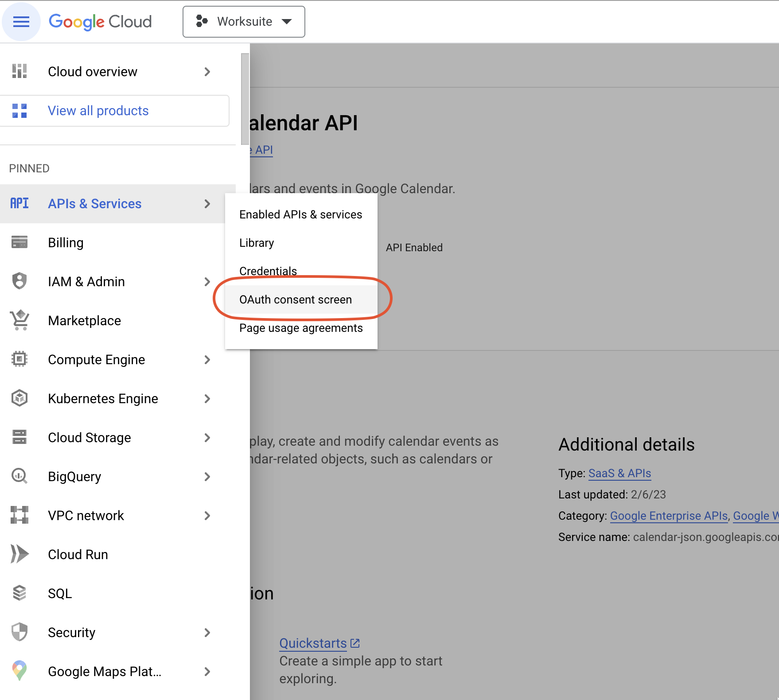The height and width of the screenshot is (700, 779).
Task: Click the API icon beside APIs & Services
Action: pos(19,203)
